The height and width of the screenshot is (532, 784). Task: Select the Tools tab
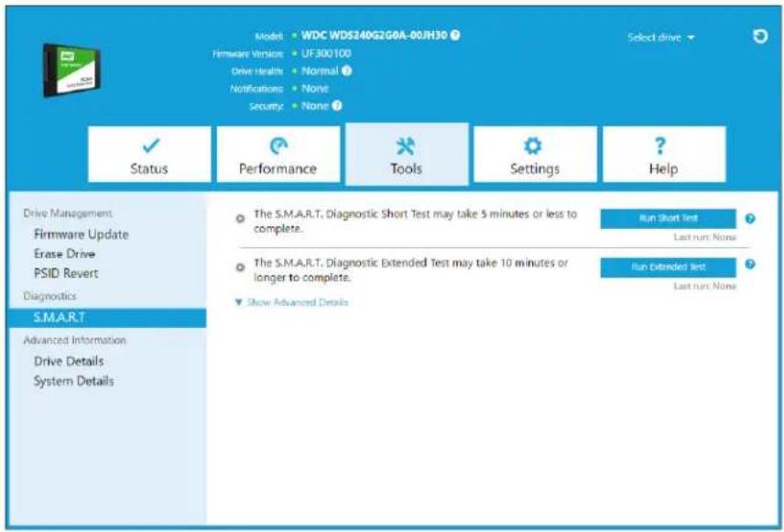coord(407,154)
